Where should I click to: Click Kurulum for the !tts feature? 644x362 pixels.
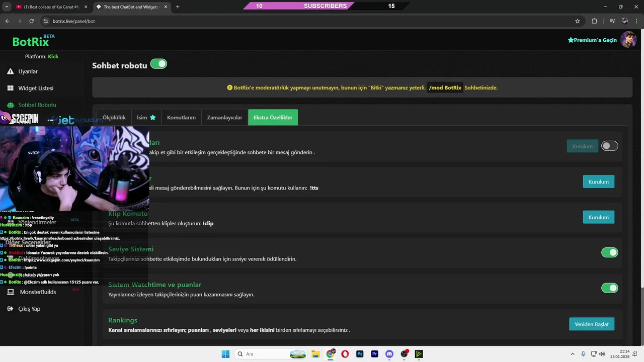tap(598, 182)
